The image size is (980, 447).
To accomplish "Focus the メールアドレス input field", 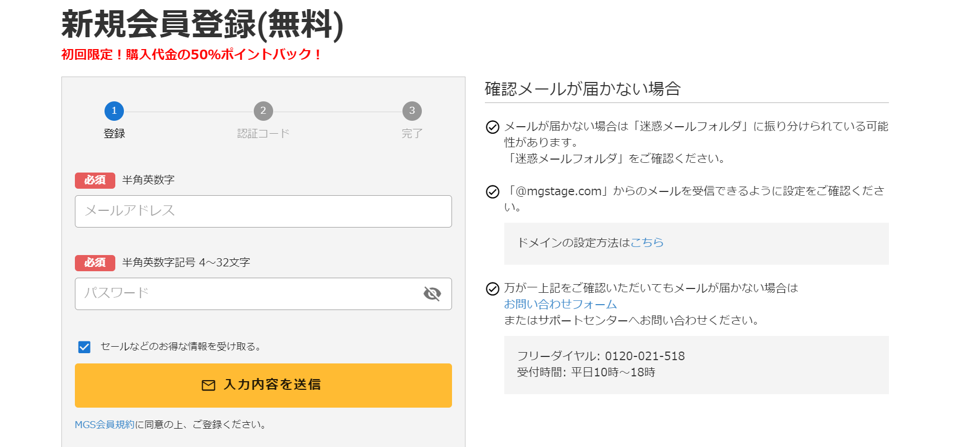I will (x=263, y=211).
